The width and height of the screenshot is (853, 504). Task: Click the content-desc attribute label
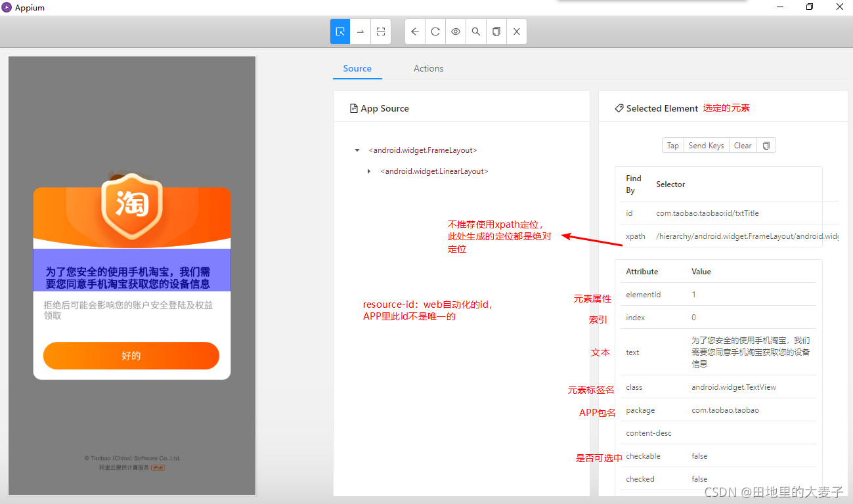[x=649, y=433]
